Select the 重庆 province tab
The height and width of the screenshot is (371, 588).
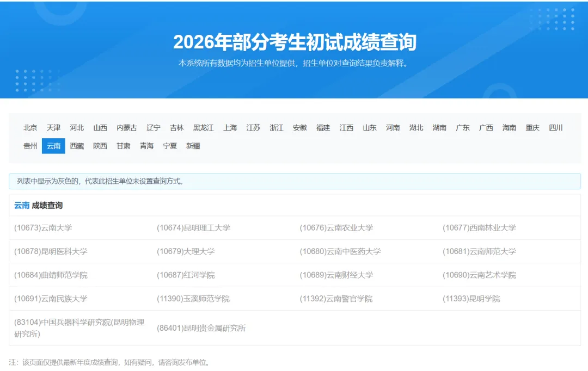pos(532,128)
